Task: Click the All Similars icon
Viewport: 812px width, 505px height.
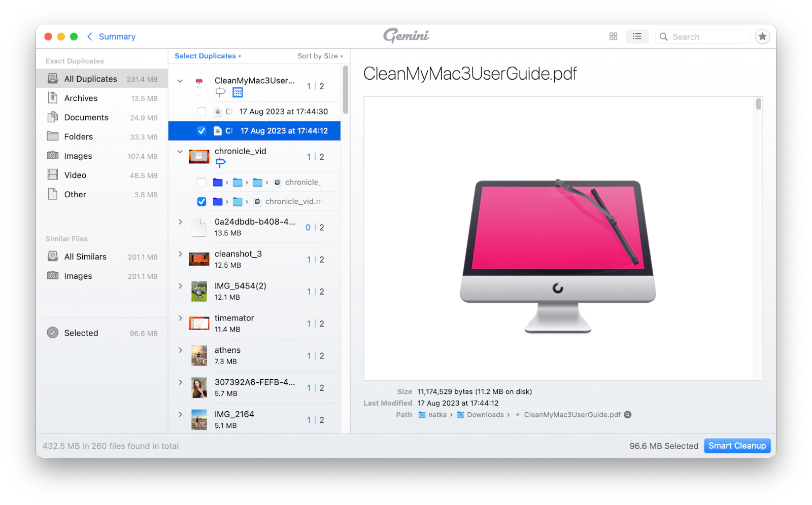Action: coord(53,257)
